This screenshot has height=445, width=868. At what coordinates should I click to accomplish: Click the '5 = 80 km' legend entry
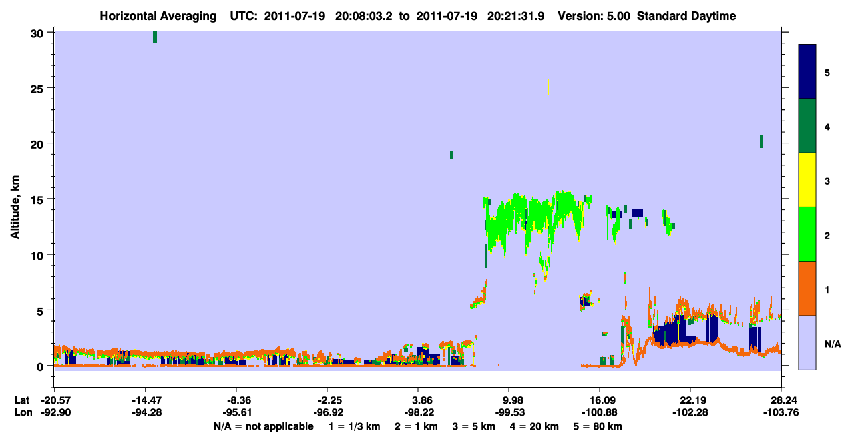coord(598,426)
